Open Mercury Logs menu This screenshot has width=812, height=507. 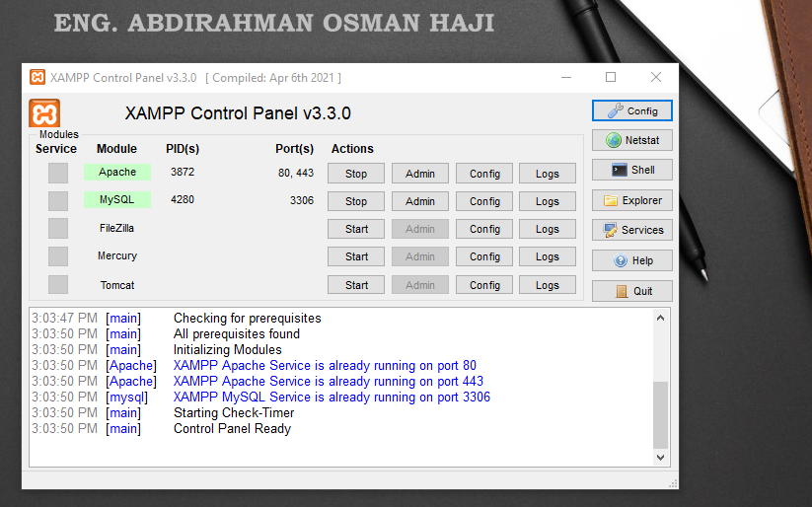click(548, 256)
